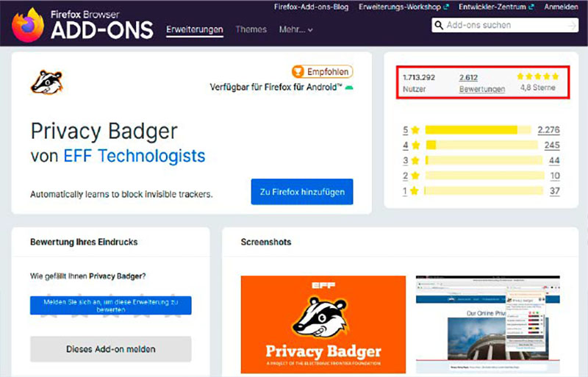This screenshot has width=588, height=377.
Task: Click the trophy icon in Empfohlen badge
Action: [x=298, y=71]
